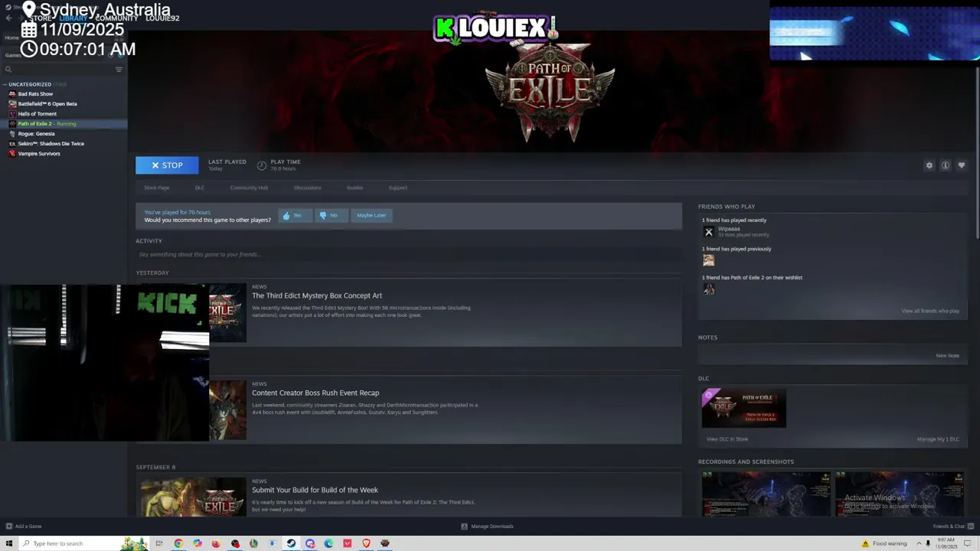
Task: Open Friends & Chat
Action: pos(952,527)
